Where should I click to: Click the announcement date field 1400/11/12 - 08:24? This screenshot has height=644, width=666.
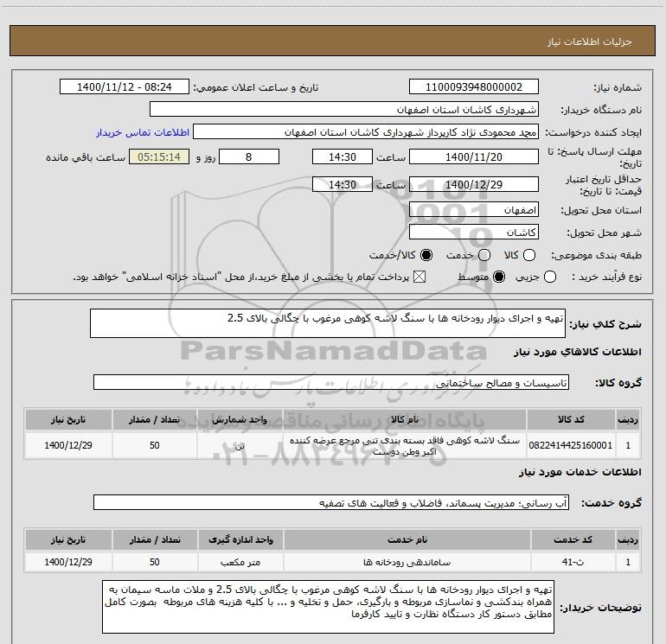(x=125, y=86)
